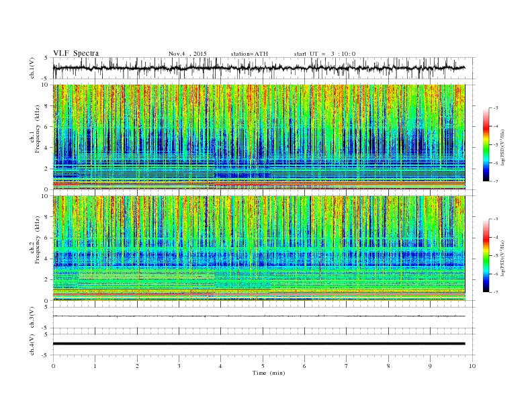Click the lower colorbar next to ch.2
Viewport: 532px width, 411px height.
point(486,256)
